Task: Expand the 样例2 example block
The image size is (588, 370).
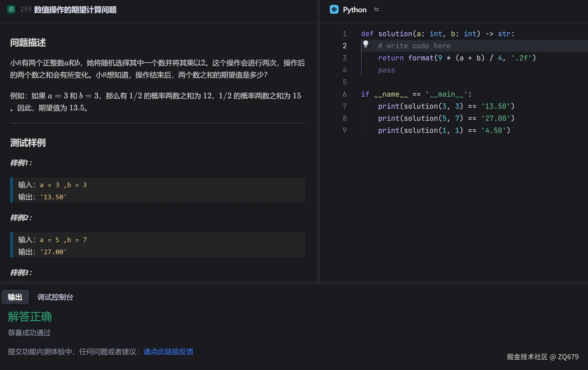Action: click(x=21, y=218)
